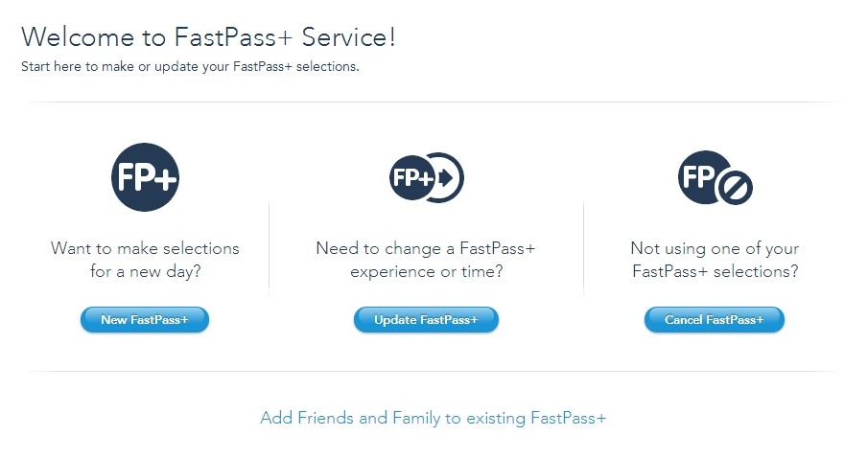Click 'Want to make selections for a new day?' text
Screen dimensions: 868x459
coord(145,260)
